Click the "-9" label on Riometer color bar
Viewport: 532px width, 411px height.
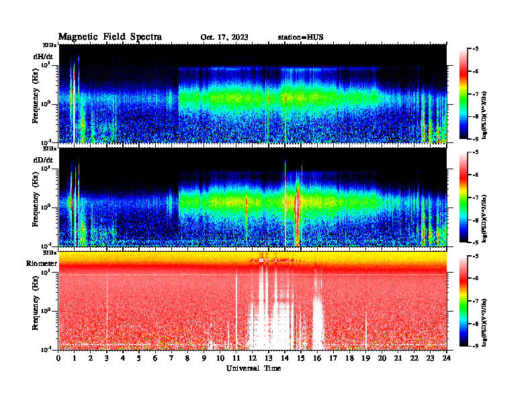(x=476, y=346)
